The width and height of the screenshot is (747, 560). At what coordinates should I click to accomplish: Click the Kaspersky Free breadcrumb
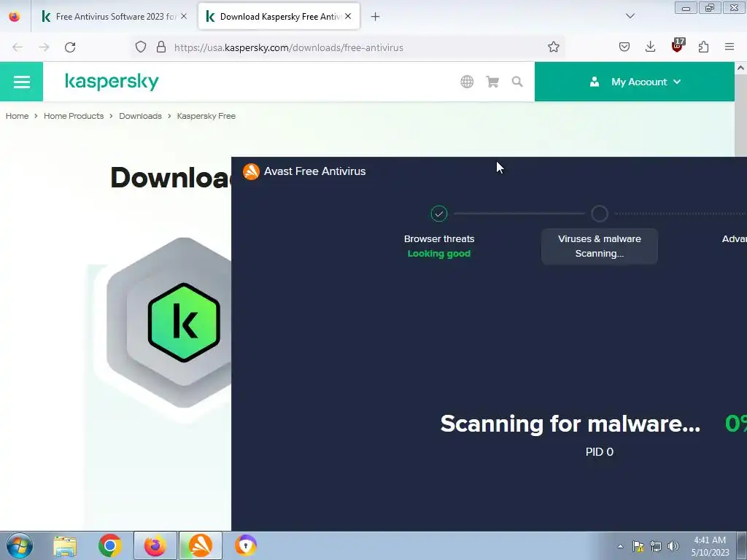pos(206,116)
